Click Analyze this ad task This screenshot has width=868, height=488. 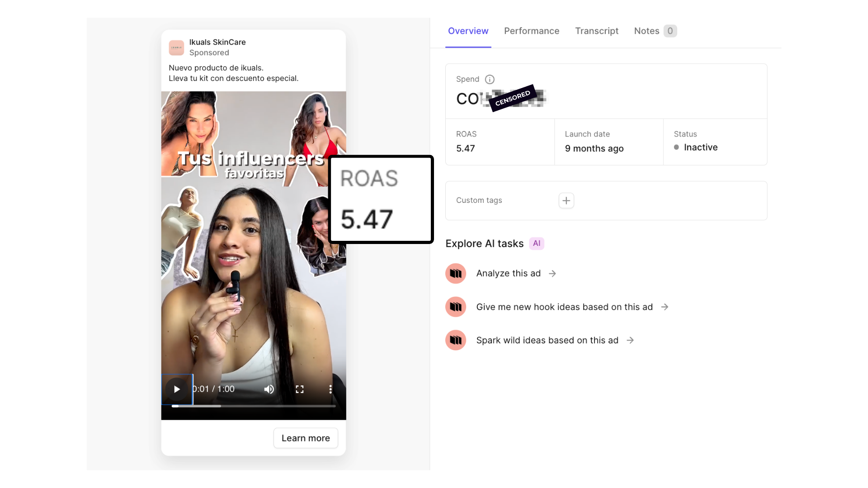(509, 273)
